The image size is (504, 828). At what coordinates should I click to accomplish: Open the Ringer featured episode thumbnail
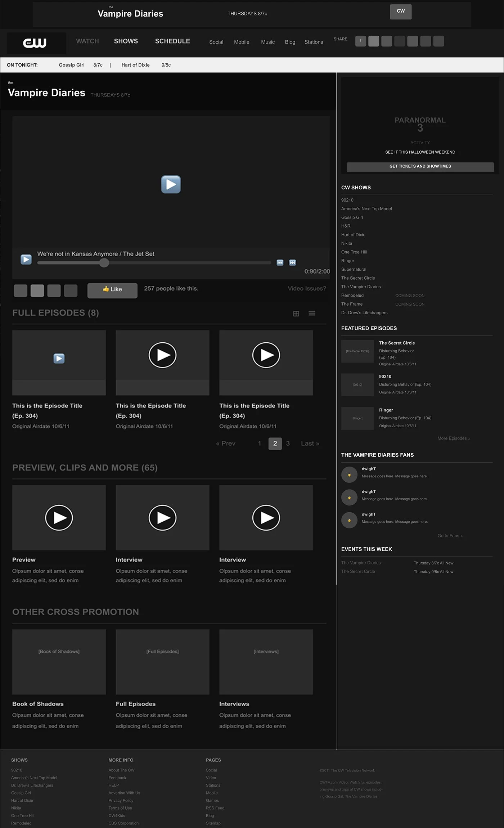pos(357,418)
